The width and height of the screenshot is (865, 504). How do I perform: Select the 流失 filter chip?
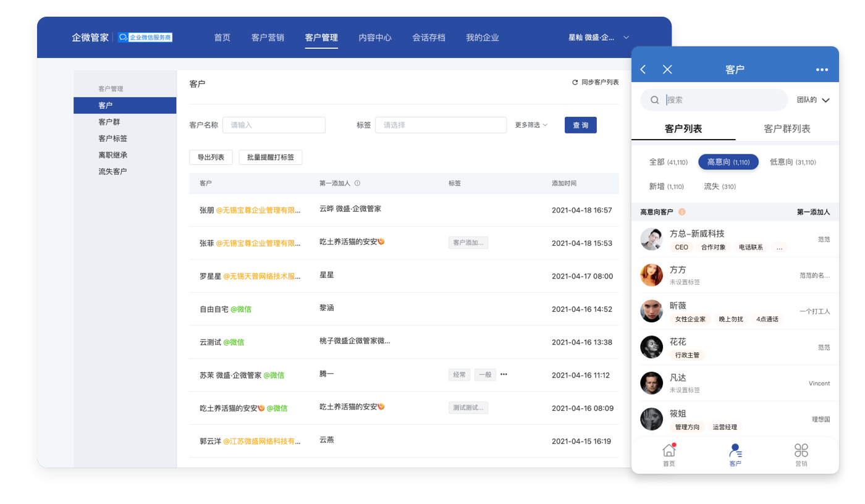pyautogui.click(x=720, y=187)
